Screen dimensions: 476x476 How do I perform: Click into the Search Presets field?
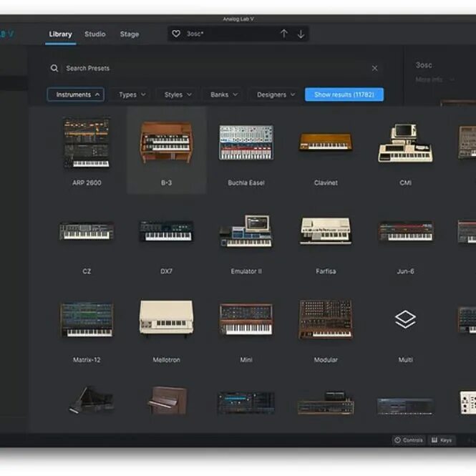click(215, 68)
